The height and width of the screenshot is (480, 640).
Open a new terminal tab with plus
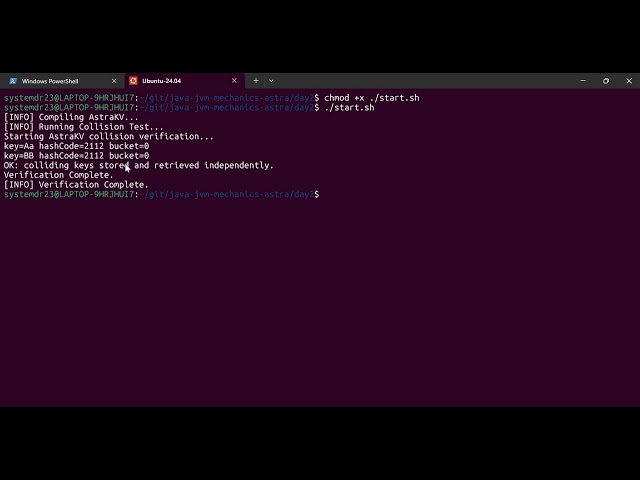point(256,81)
